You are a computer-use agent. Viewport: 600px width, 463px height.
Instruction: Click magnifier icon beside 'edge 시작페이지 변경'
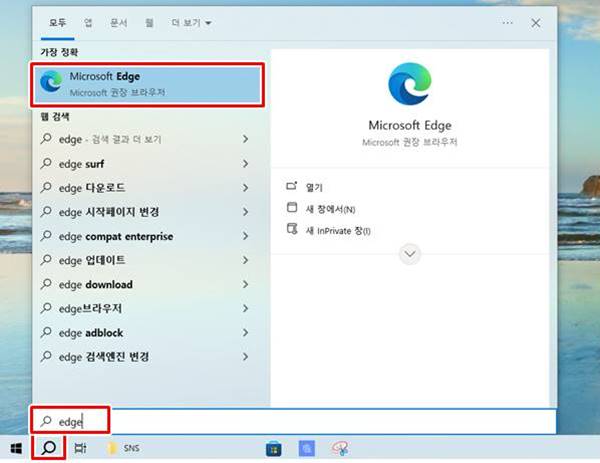(x=46, y=212)
